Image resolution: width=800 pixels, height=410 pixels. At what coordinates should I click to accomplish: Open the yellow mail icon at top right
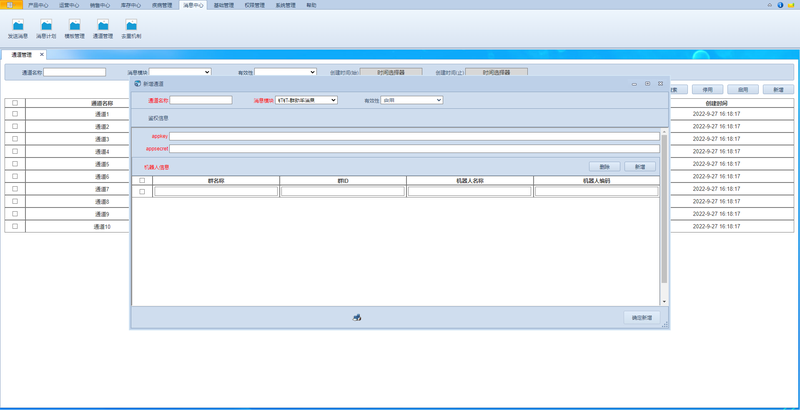pyautogui.click(x=790, y=5)
